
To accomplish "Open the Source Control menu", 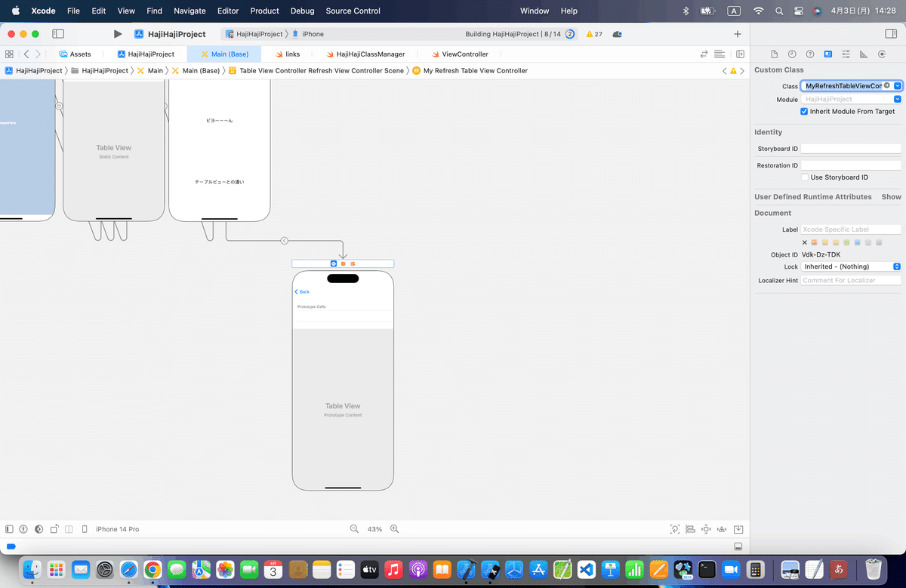I will (x=353, y=11).
